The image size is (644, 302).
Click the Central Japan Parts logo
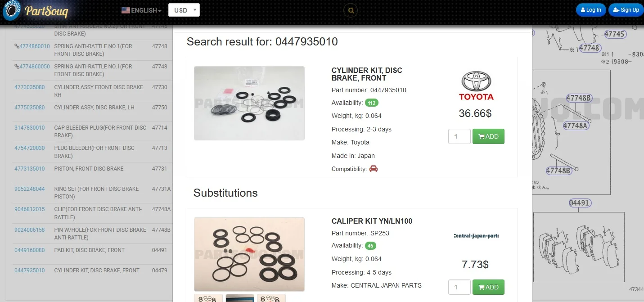click(475, 236)
